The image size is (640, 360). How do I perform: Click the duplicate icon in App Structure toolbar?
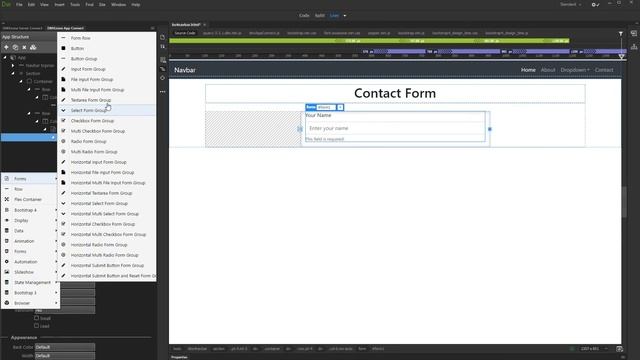pos(16,47)
